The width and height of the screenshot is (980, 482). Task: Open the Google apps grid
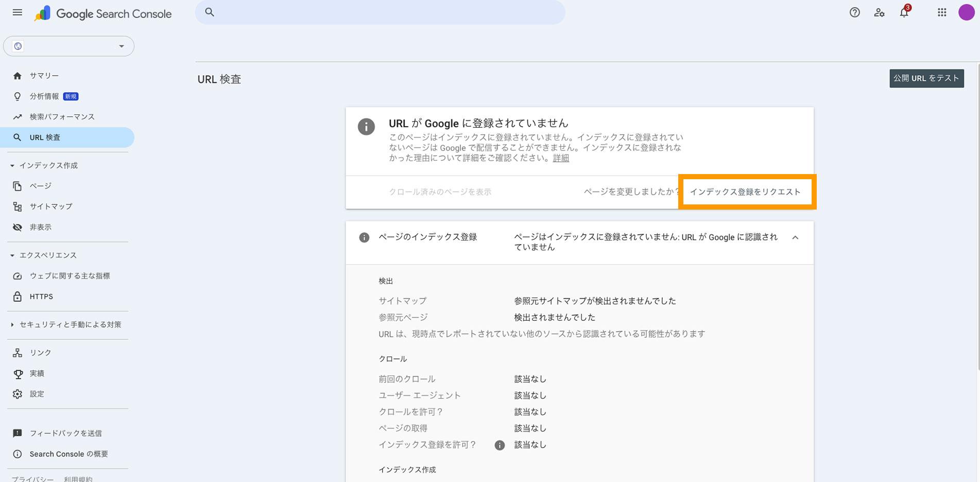click(x=942, y=12)
